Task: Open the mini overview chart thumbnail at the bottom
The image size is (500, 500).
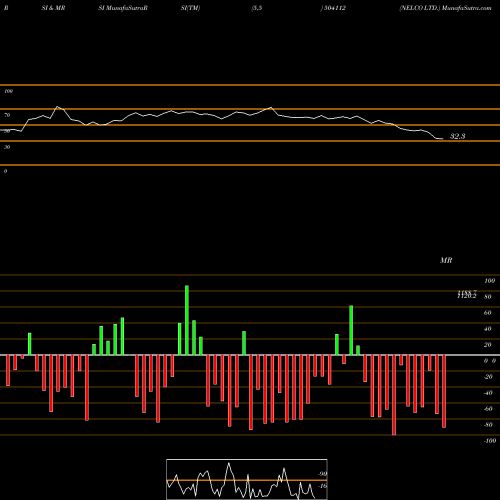Action: tap(247, 479)
